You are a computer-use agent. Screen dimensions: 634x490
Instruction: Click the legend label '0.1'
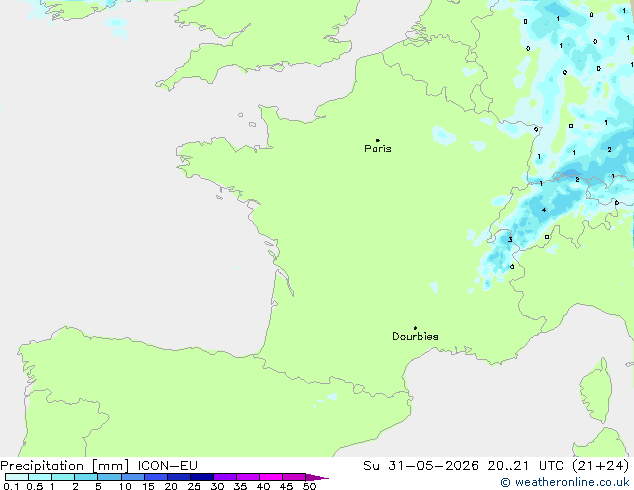tap(11, 486)
